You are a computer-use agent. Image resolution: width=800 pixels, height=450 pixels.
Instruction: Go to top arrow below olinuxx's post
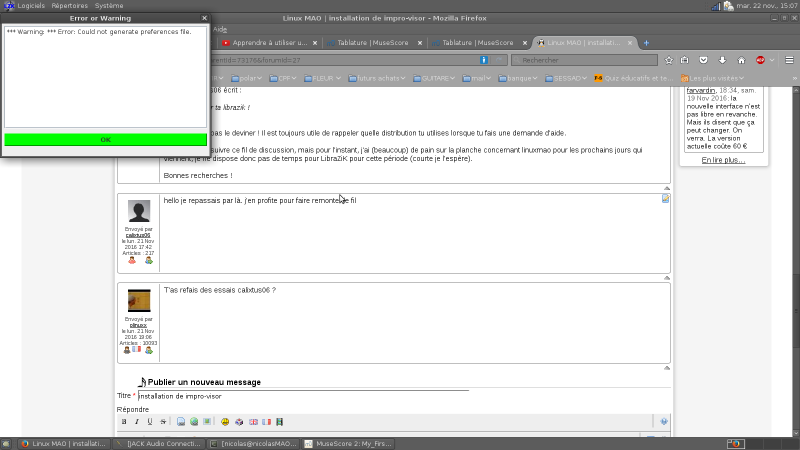pyautogui.click(x=667, y=368)
